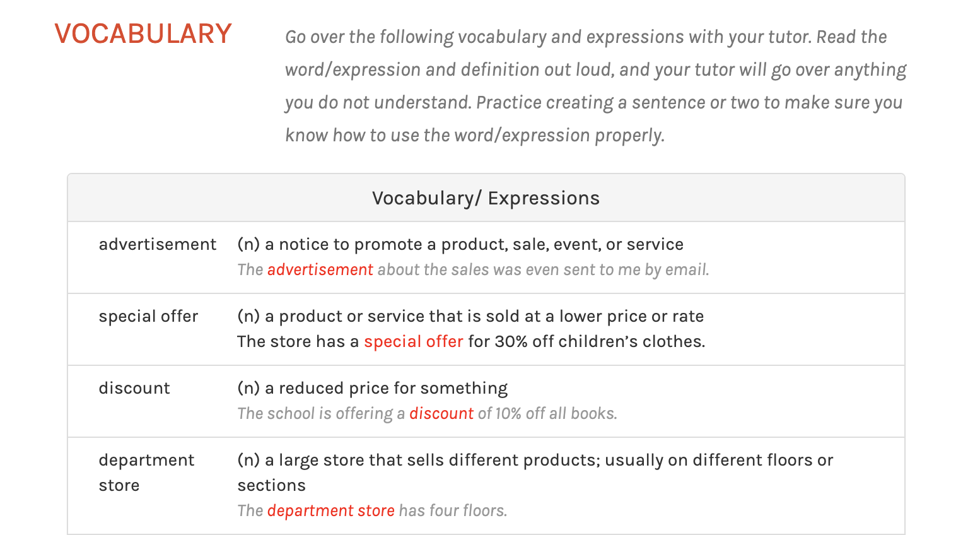980x535 pixels.
Task: Click the red 'special offer' highlighted phrase
Action: point(413,342)
